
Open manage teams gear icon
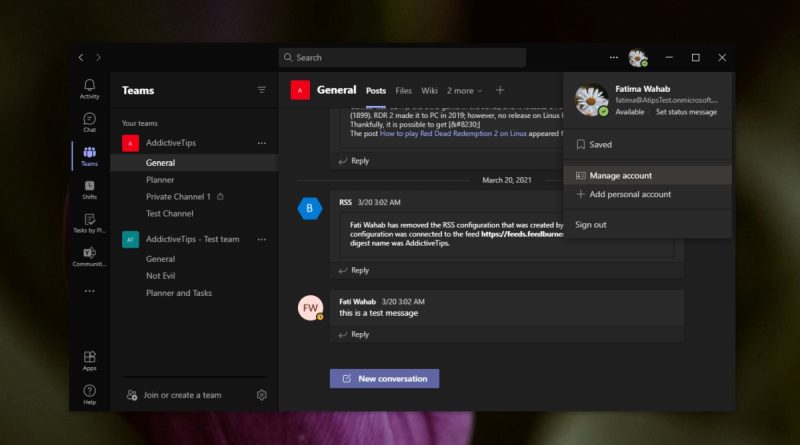[262, 395]
